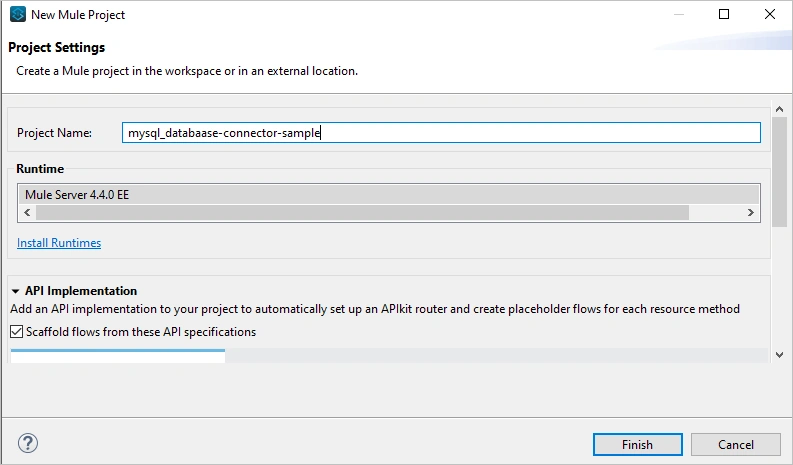The width and height of the screenshot is (793, 465).
Task: Click the Cancel button
Action: tap(736, 444)
